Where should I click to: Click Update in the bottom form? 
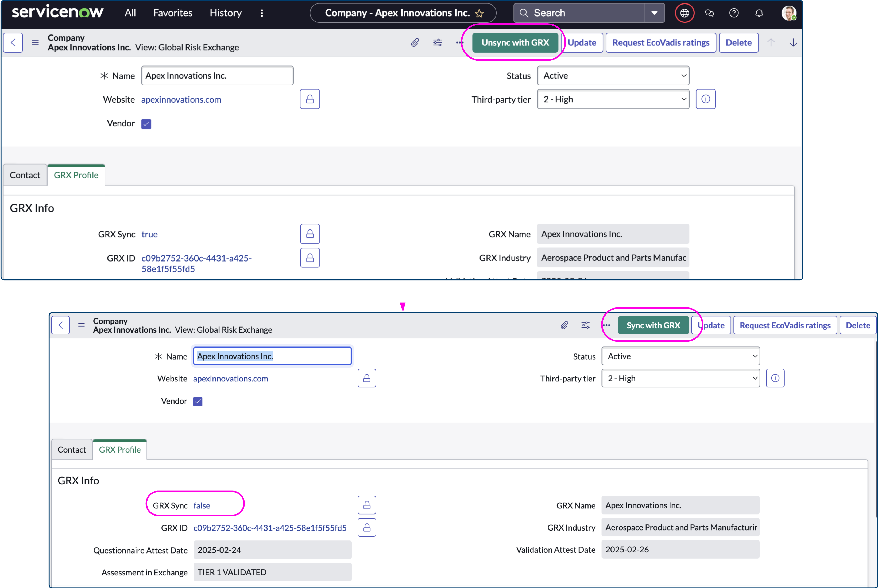pos(711,325)
